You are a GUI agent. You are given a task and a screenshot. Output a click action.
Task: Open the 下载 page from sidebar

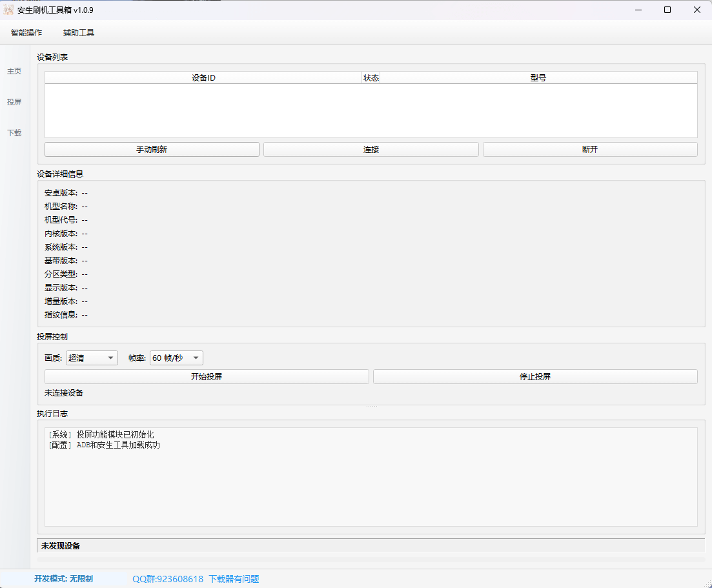pyautogui.click(x=14, y=133)
